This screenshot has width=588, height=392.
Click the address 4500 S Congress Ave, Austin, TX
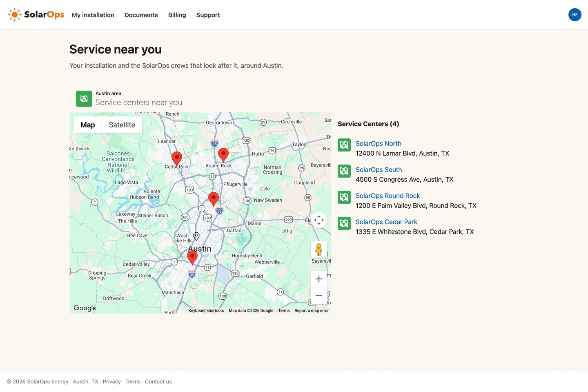(x=405, y=180)
